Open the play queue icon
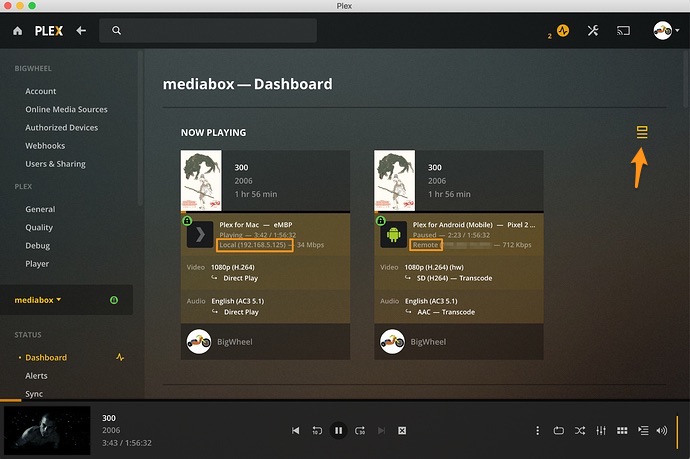This screenshot has height=459, width=690. click(x=643, y=430)
